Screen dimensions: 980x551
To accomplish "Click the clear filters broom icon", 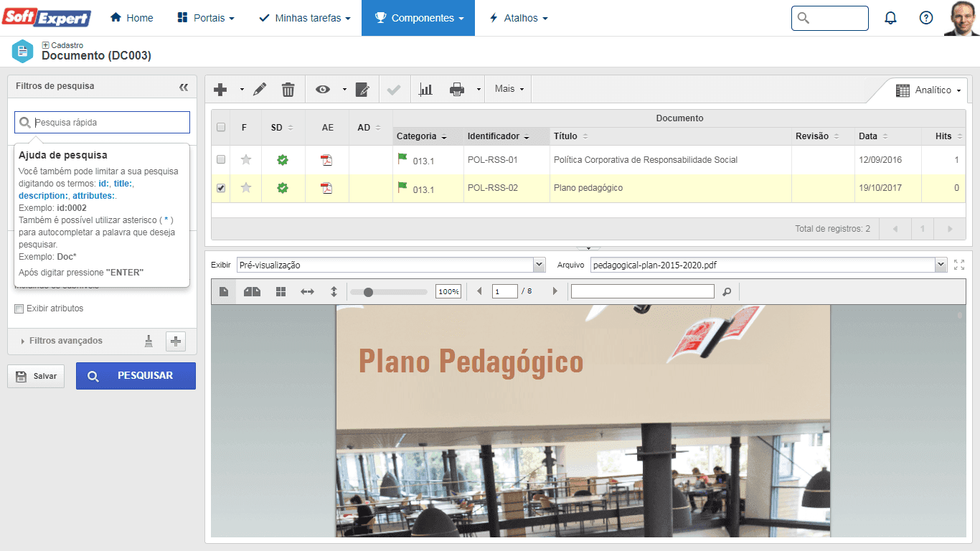I will pos(149,342).
